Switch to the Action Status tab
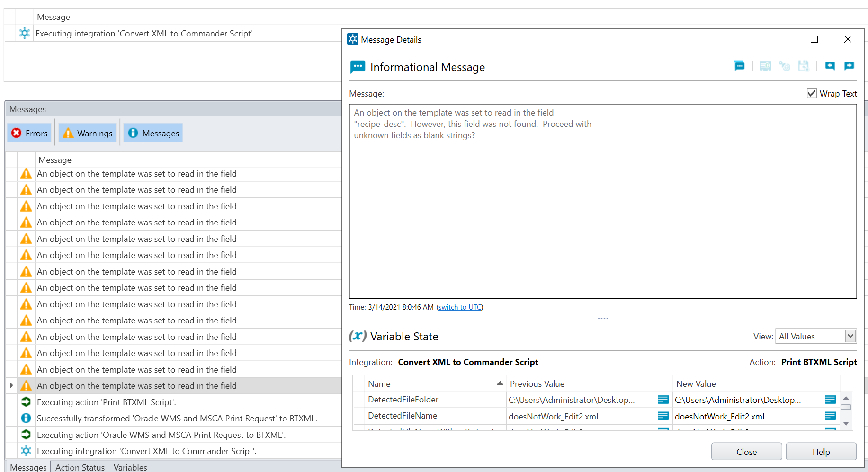This screenshot has width=868, height=472. (80, 467)
